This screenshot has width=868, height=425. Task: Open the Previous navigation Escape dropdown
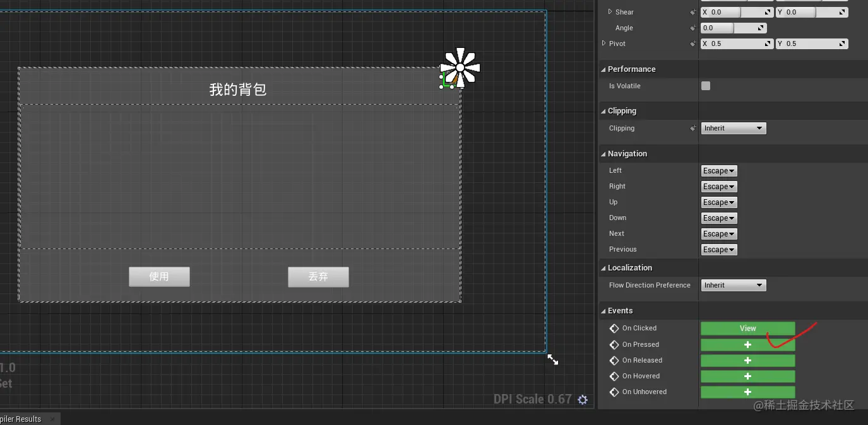pos(719,250)
